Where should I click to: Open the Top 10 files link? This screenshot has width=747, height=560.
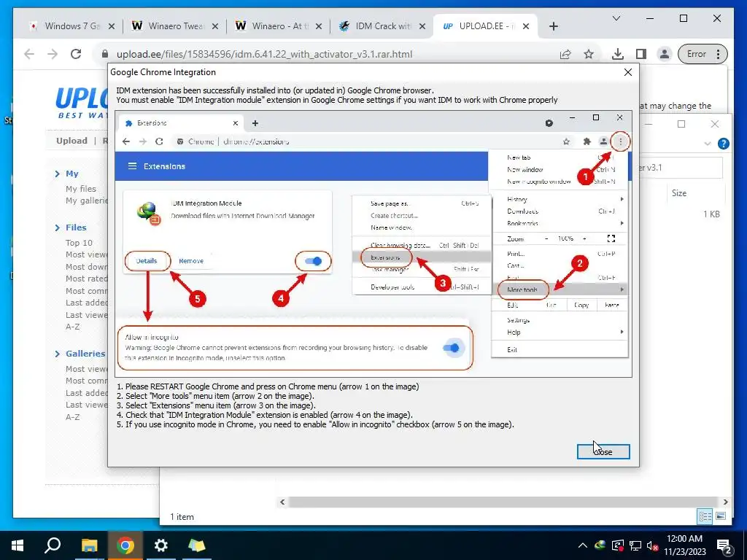[x=79, y=242]
